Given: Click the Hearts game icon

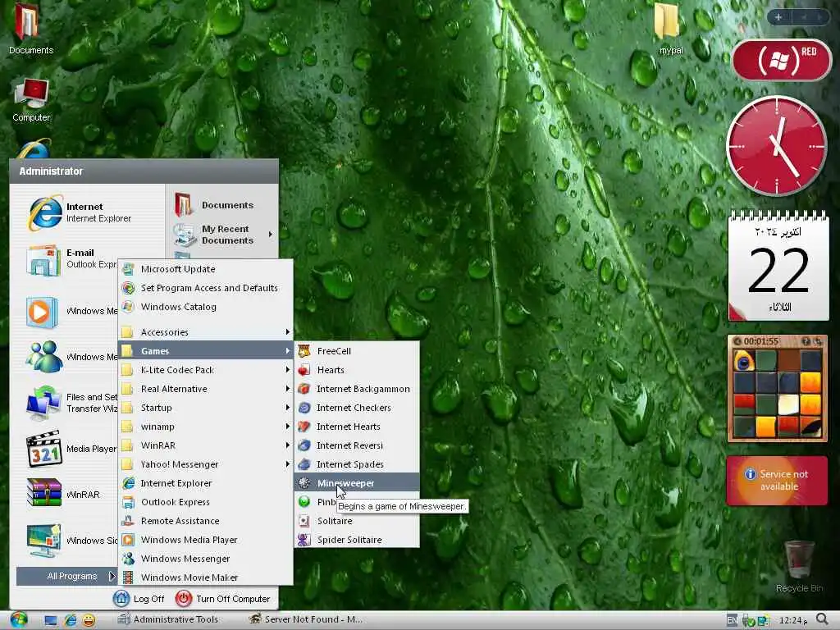Looking at the screenshot, I should point(304,370).
